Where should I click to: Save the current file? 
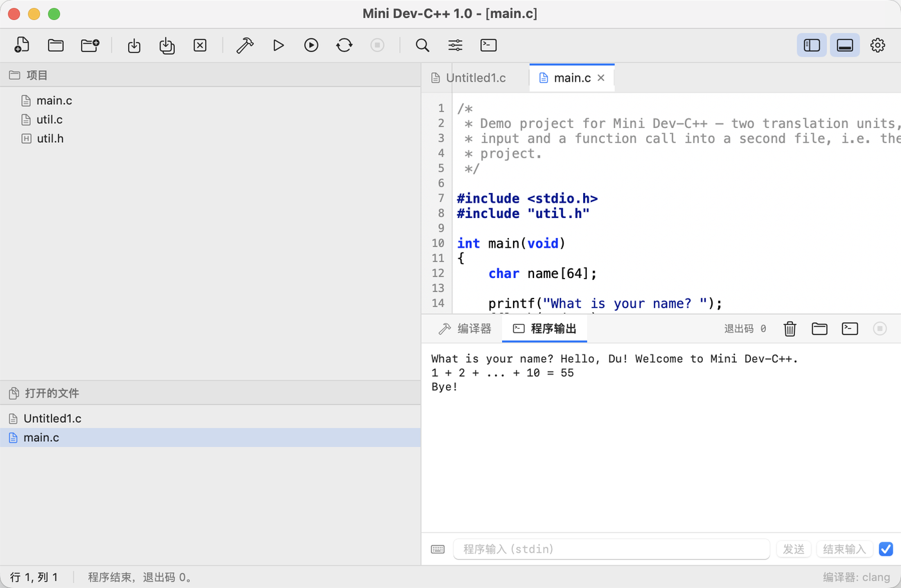[134, 45]
